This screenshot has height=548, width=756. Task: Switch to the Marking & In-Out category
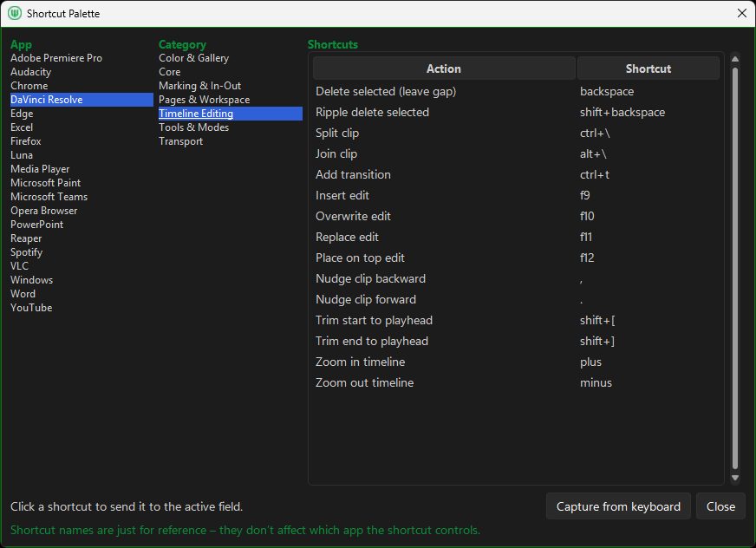[x=199, y=85]
